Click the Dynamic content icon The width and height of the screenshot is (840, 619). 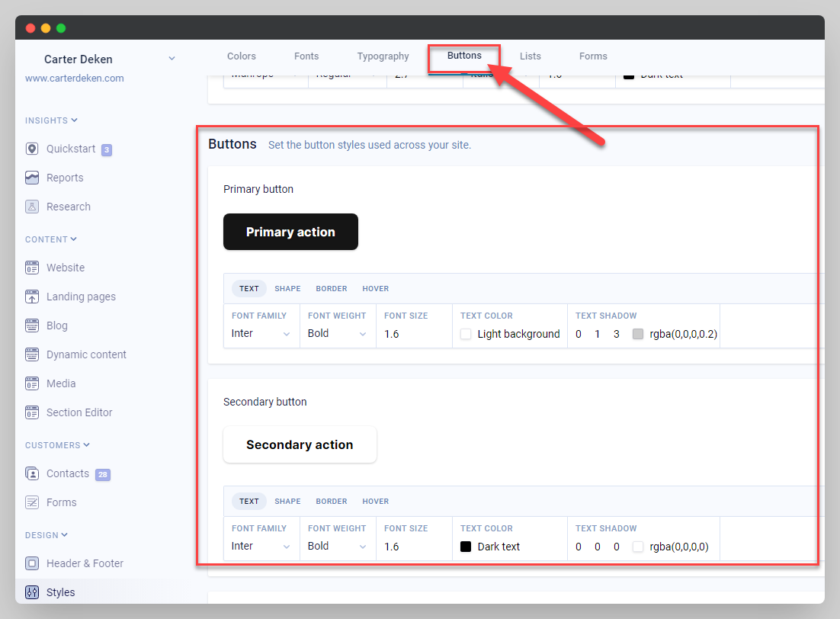(x=32, y=354)
